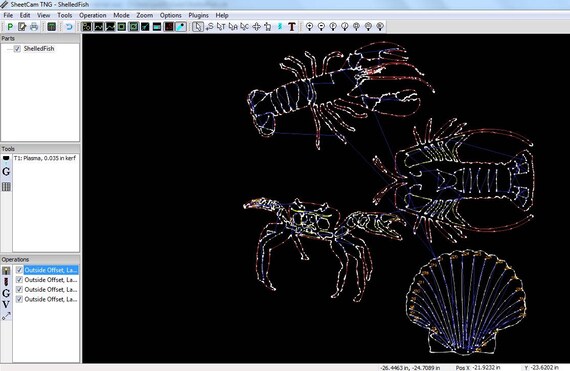Click the zoom in magnifier icon
Image resolution: width=570 pixels, height=371 pixels.
309,27
